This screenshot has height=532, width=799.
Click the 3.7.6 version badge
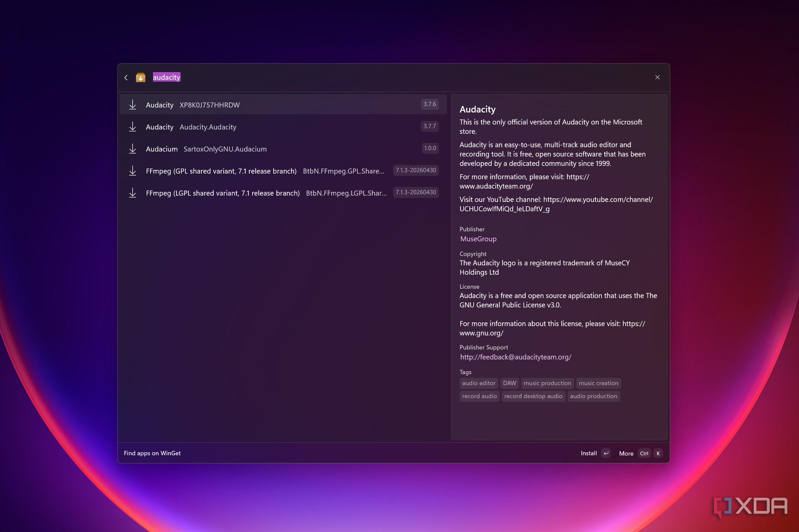[430, 104]
